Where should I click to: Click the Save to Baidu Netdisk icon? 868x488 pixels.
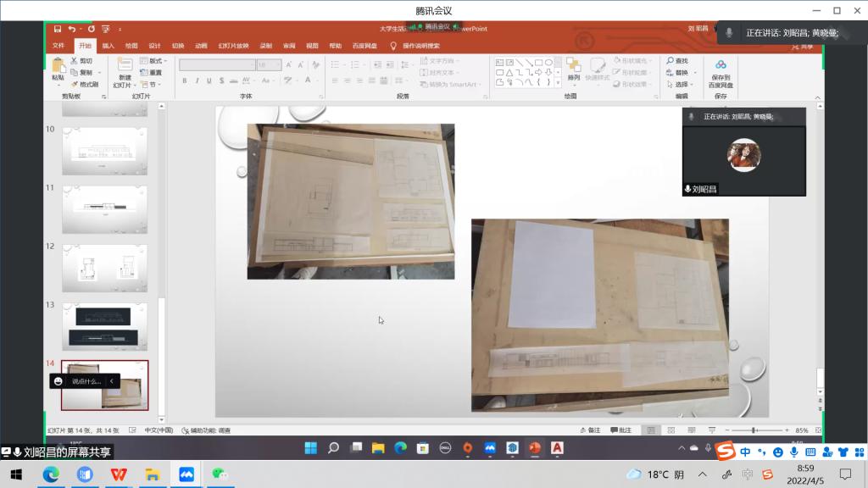pyautogui.click(x=721, y=65)
